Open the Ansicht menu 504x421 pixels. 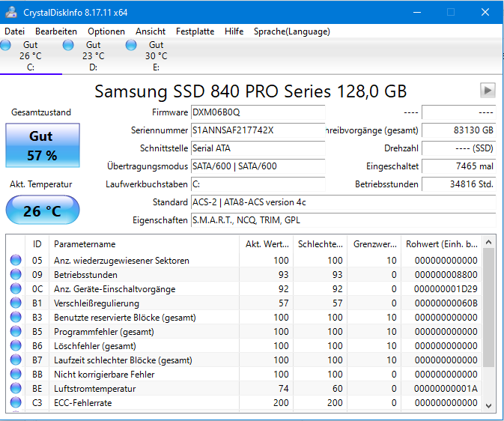point(151,31)
